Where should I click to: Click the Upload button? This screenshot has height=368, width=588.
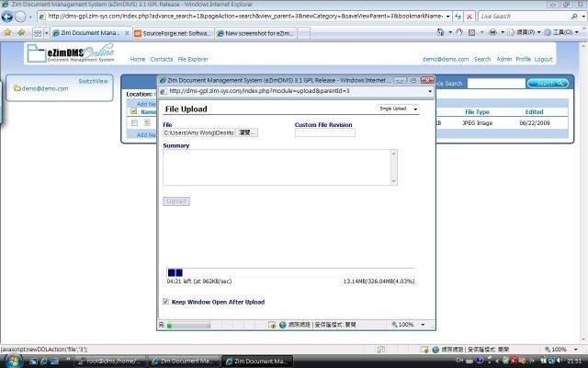(176, 201)
